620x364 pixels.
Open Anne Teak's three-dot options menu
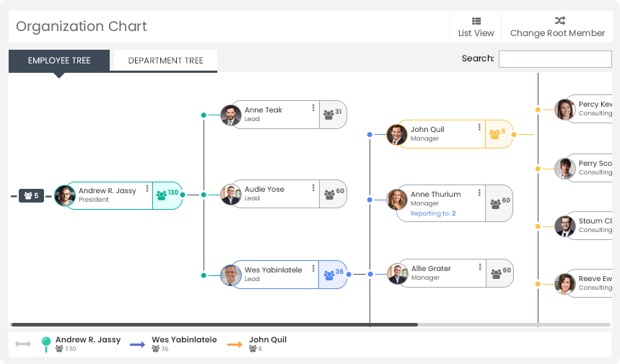tap(313, 108)
